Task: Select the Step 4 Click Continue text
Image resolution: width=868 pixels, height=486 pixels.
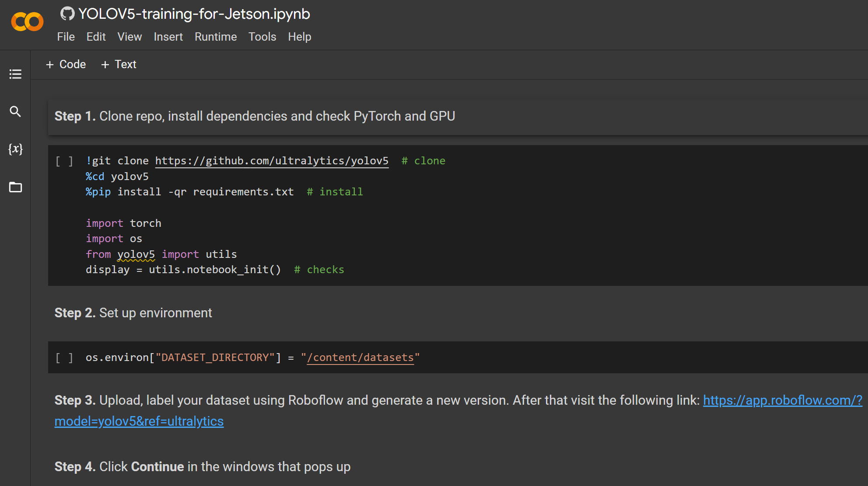Action: coord(202,467)
